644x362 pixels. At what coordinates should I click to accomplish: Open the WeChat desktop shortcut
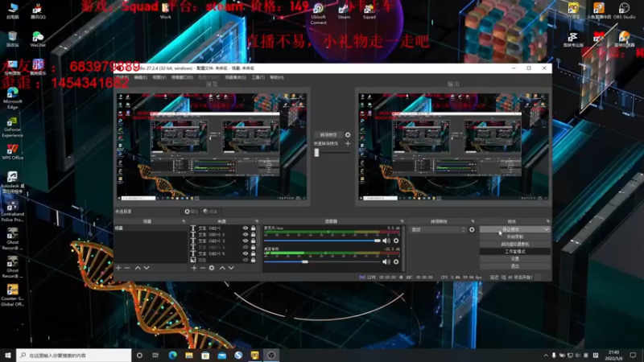38,39
